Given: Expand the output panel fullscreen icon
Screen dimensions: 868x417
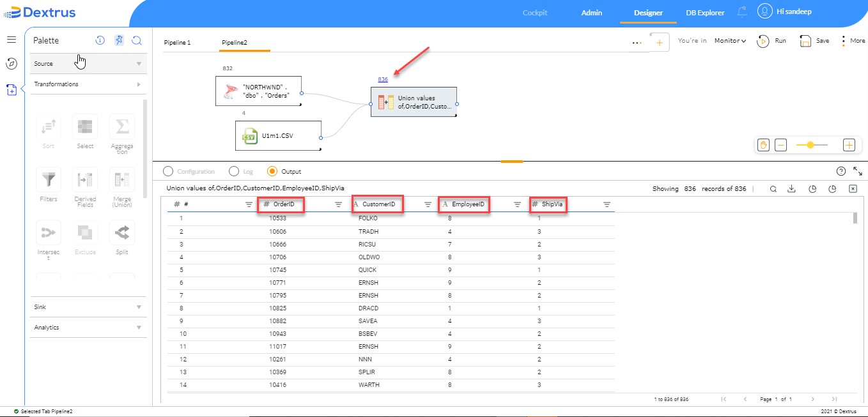Looking at the screenshot, I should tap(858, 171).
